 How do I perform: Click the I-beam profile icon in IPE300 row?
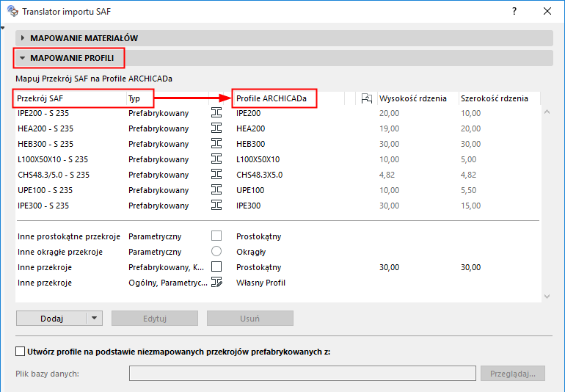pos(216,206)
